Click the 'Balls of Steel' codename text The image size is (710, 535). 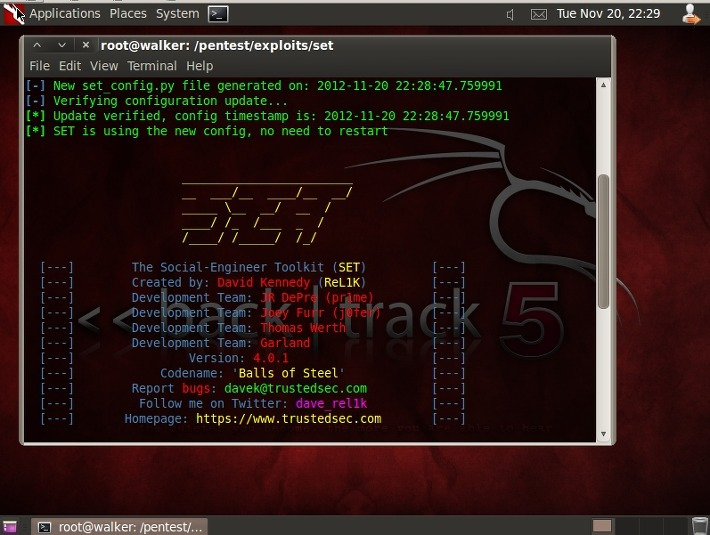pos(288,373)
